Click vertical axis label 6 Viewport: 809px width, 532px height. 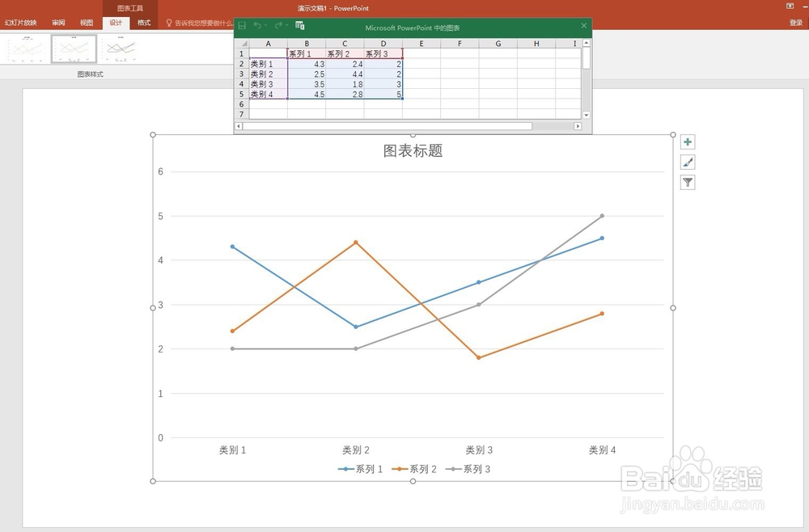pos(160,171)
